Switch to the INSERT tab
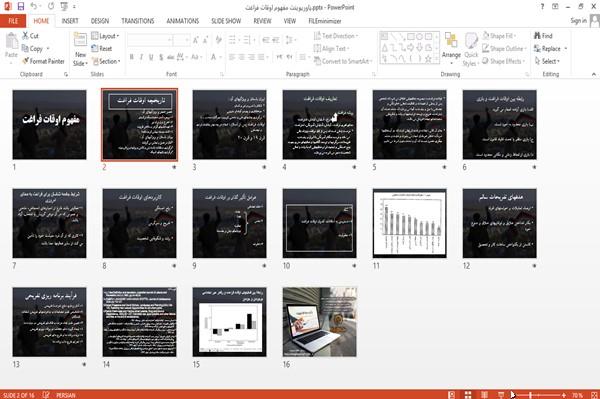 (70, 21)
